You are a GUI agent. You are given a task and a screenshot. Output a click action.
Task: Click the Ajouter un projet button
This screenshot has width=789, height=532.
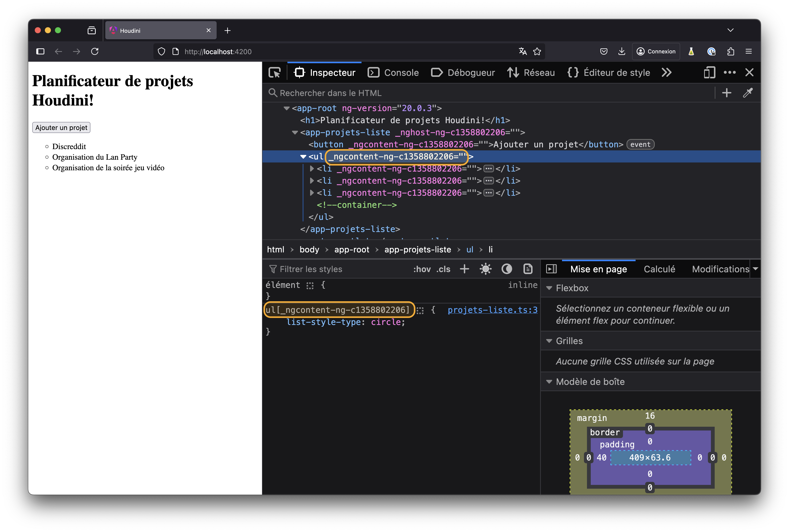click(61, 127)
